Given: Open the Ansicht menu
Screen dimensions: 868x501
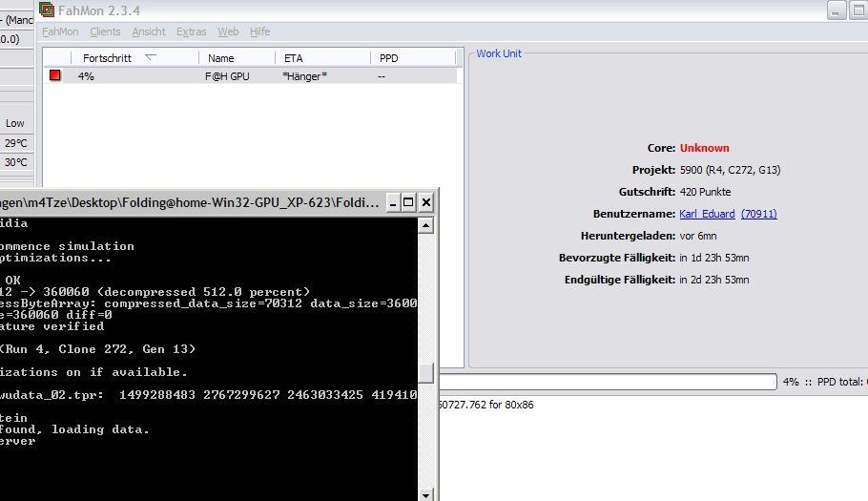Looking at the screenshot, I should (149, 31).
